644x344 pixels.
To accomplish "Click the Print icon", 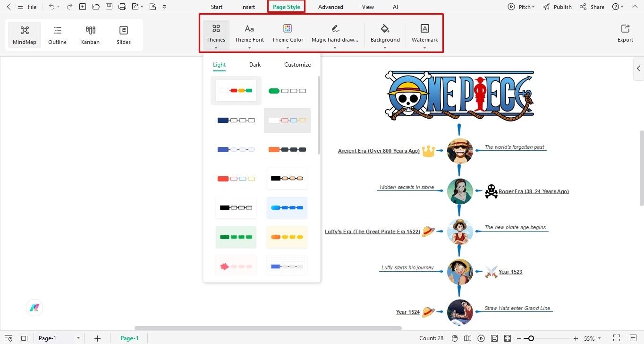I will pos(122,7).
